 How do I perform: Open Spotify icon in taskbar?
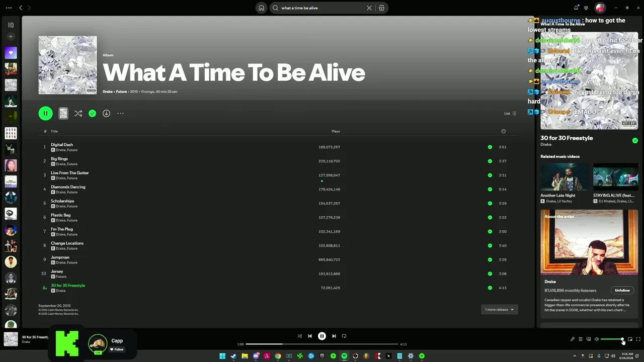[x=344, y=356]
